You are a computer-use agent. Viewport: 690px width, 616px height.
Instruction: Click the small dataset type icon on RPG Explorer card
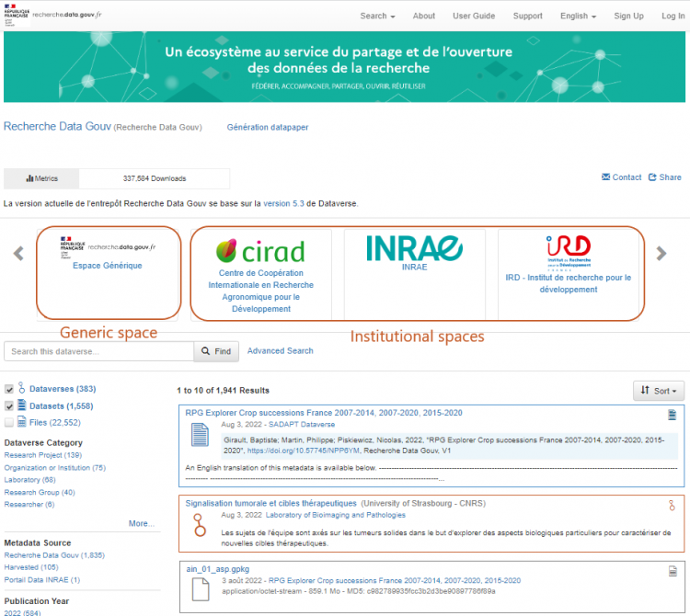(x=672, y=415)
